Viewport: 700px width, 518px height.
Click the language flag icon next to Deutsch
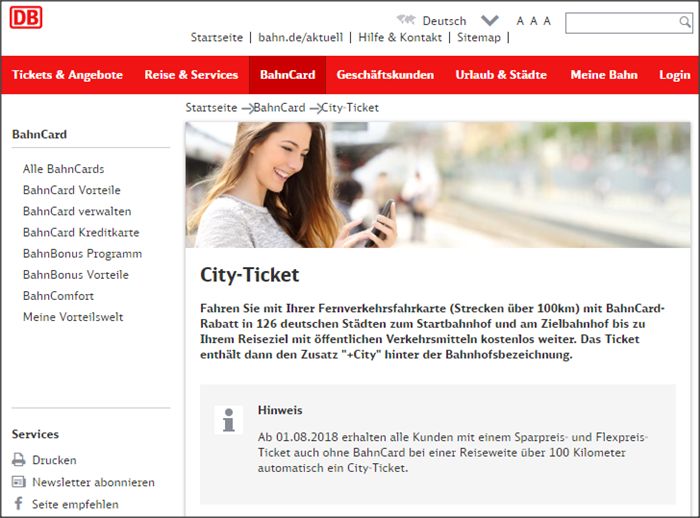point(406,20)
